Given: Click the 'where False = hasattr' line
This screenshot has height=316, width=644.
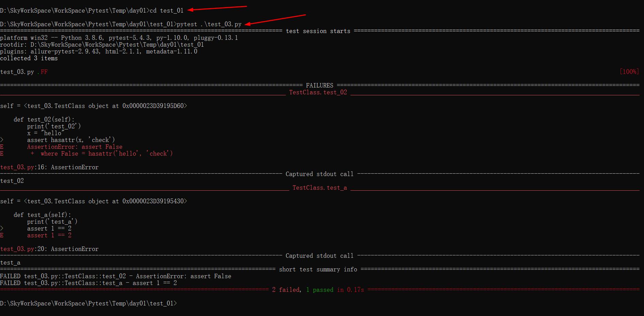Looking at the screenshot, I should click(102, 154).
